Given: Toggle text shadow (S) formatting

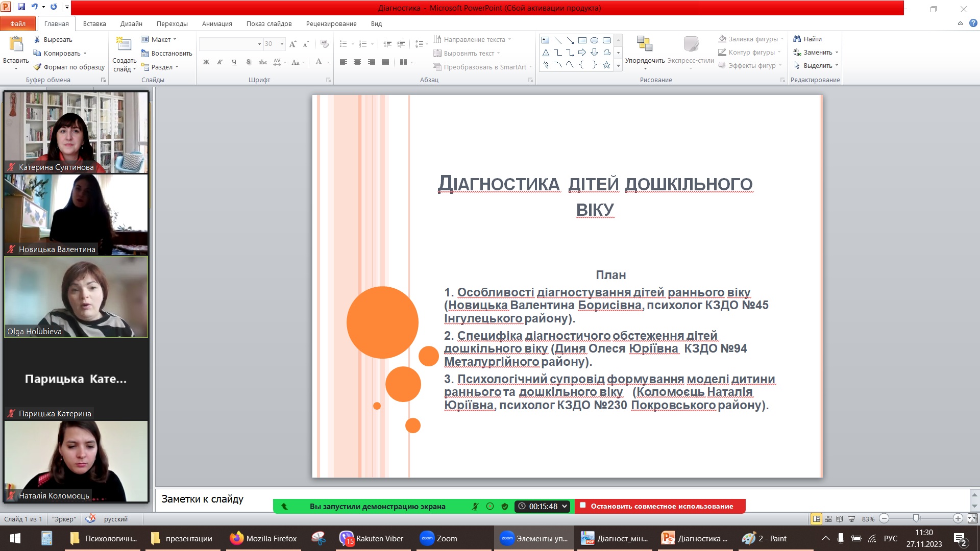Looking at the screenshot, I should [249, 62].
